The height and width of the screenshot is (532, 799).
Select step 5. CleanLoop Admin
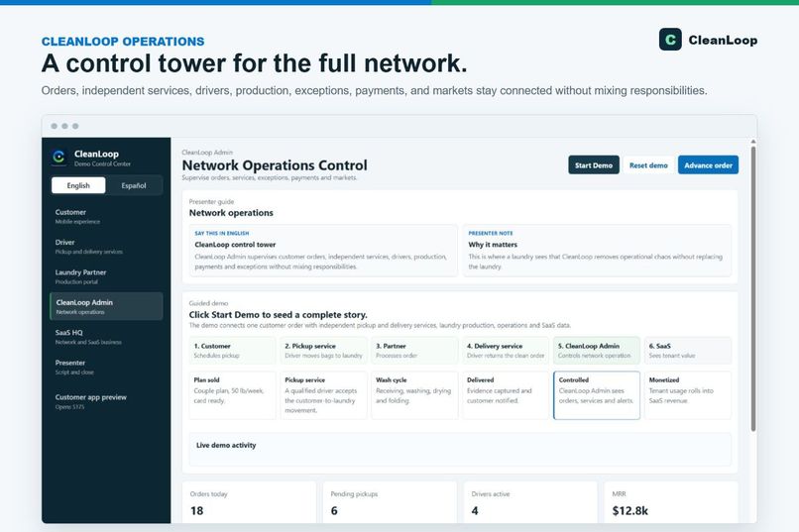[x=597, y=351]
